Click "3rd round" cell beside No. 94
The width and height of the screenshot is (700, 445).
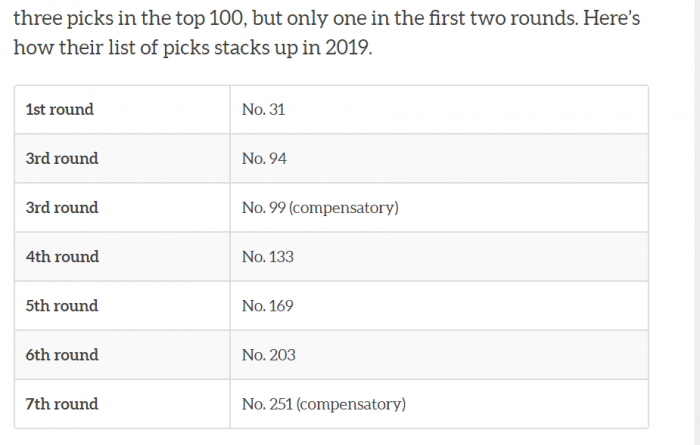tap(62, 158)
